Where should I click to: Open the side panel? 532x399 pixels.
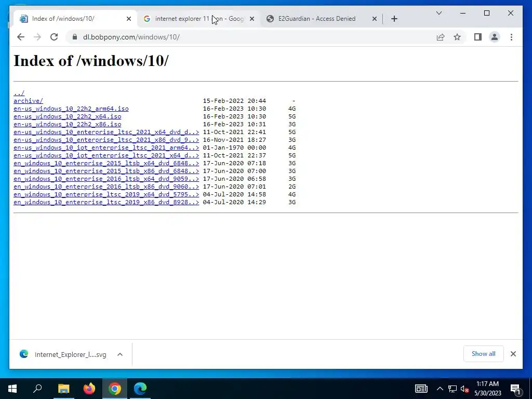coord(478,37)
